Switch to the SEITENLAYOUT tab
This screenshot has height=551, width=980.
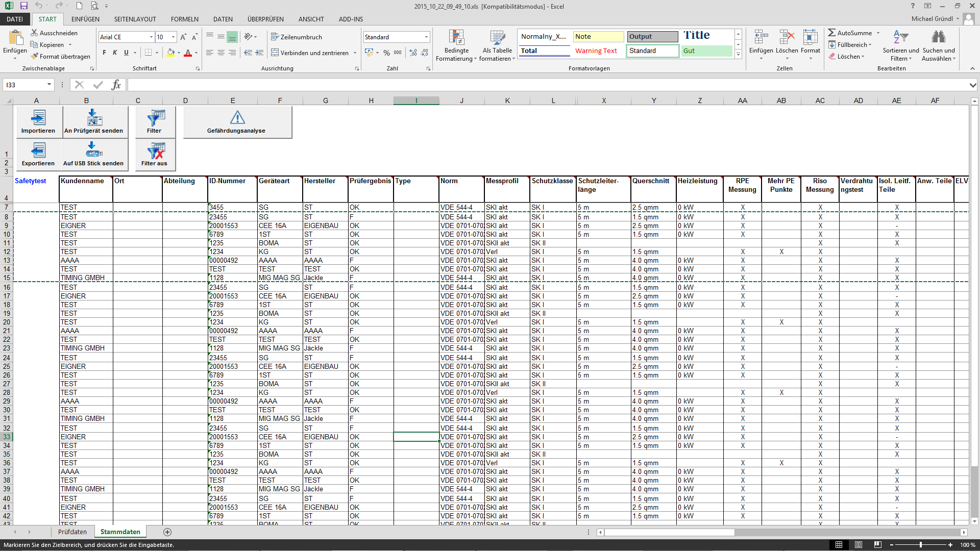pyautogui.click(x=135, y=19)
